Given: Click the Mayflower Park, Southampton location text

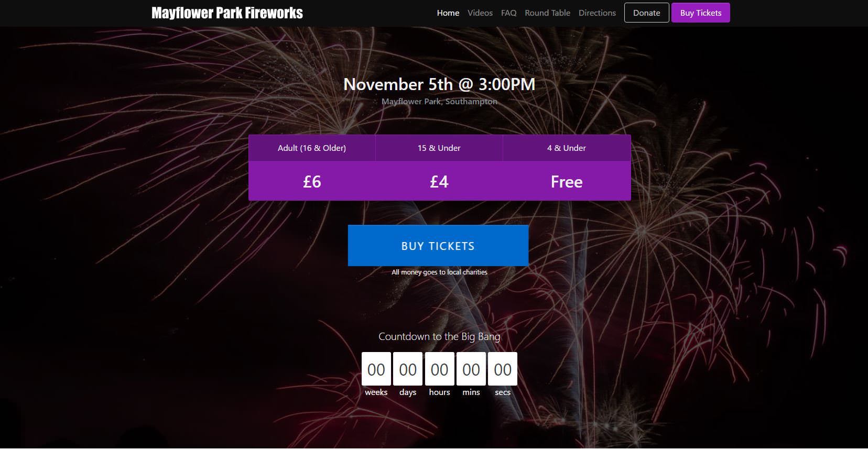Looking at the screenshot, I should point(439,101).
